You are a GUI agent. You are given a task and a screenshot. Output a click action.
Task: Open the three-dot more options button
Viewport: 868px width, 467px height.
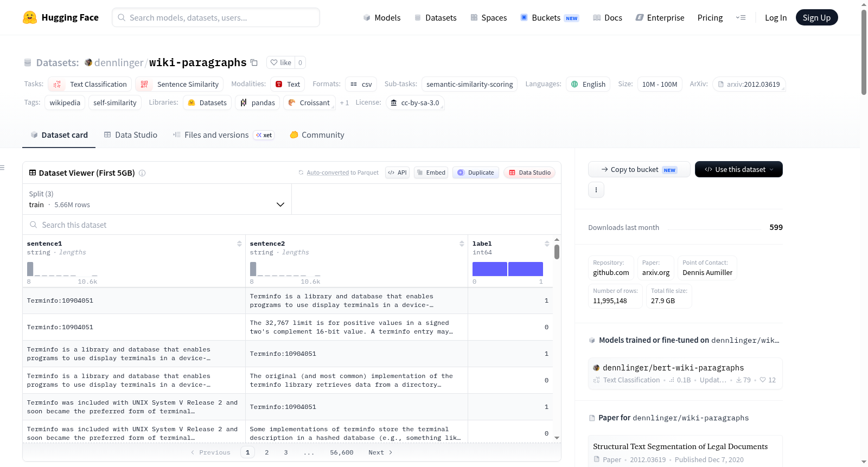(596, 190)
